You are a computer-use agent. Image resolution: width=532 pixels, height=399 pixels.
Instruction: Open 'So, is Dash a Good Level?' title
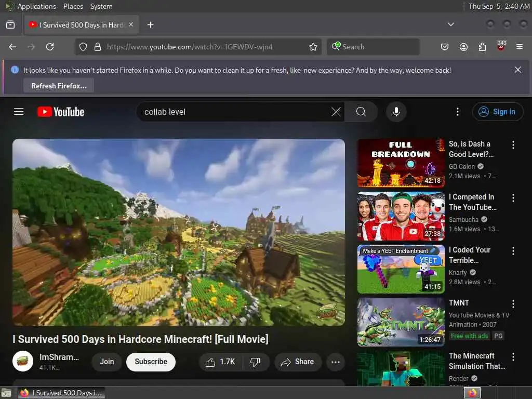click(x=471, y=149)
